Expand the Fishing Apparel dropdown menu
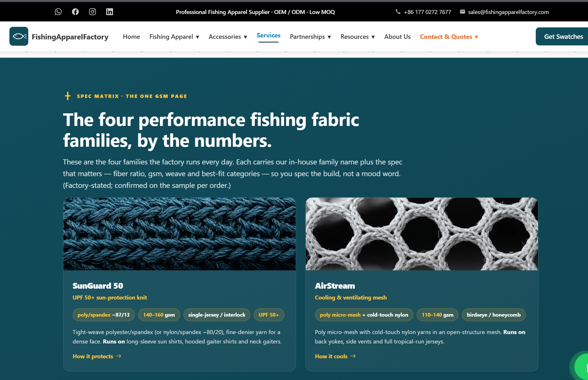 click(x=174, y=37)
